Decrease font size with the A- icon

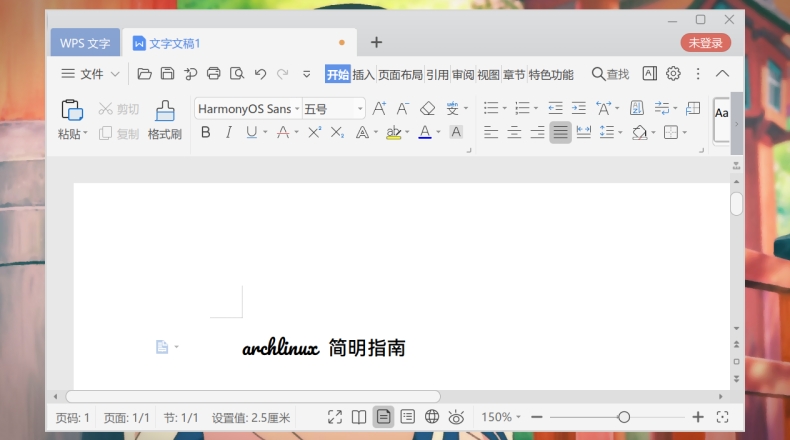(402, 108)
